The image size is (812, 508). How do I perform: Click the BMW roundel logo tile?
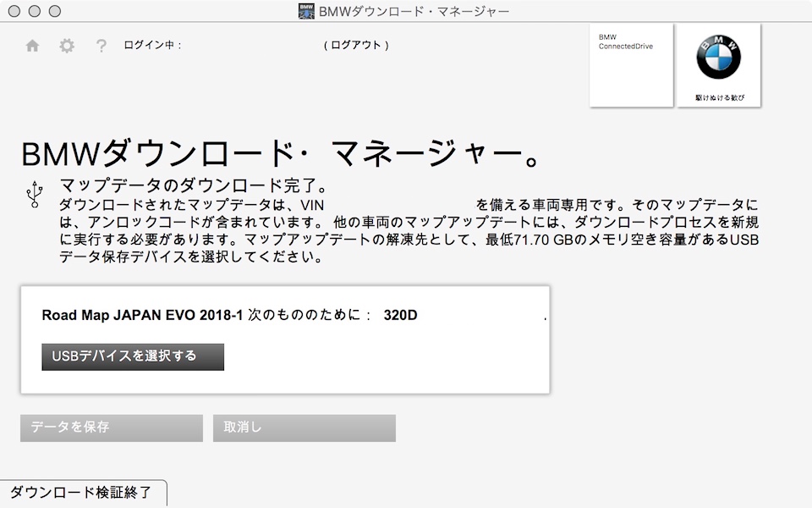click(719, 65)
